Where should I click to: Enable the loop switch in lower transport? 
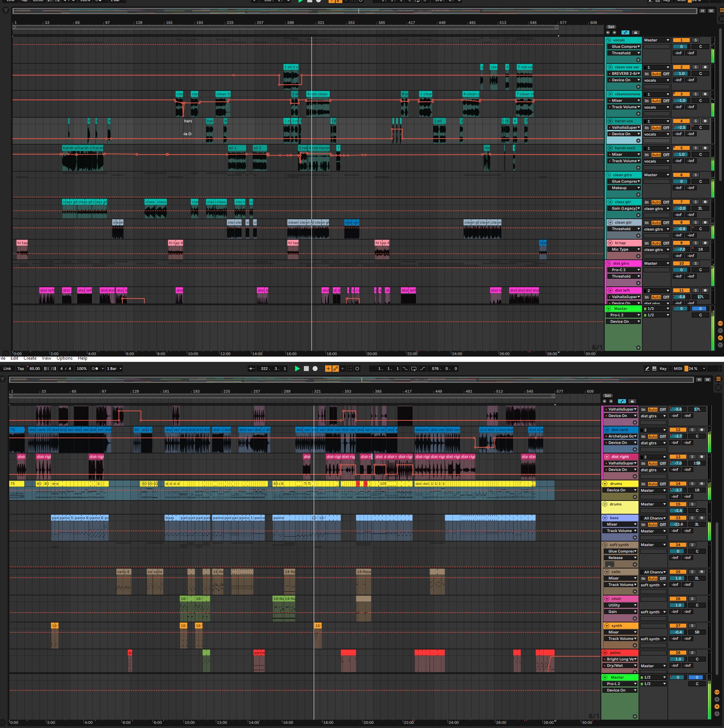point(414,368)
